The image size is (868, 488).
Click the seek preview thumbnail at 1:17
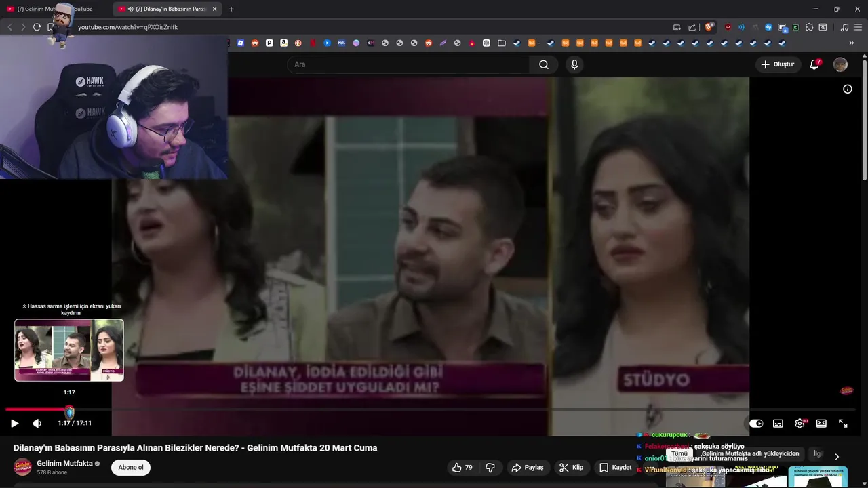pos(69,350)
